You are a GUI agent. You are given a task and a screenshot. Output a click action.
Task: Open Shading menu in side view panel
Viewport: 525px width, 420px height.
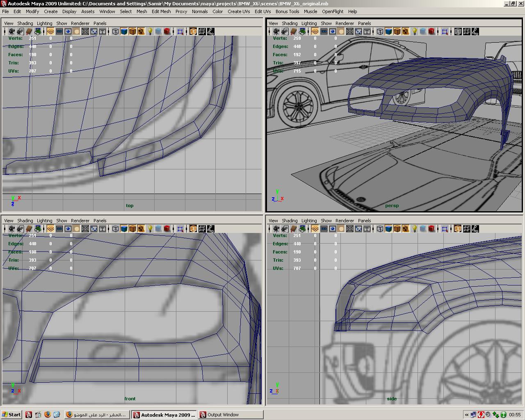tap(290, 221)
